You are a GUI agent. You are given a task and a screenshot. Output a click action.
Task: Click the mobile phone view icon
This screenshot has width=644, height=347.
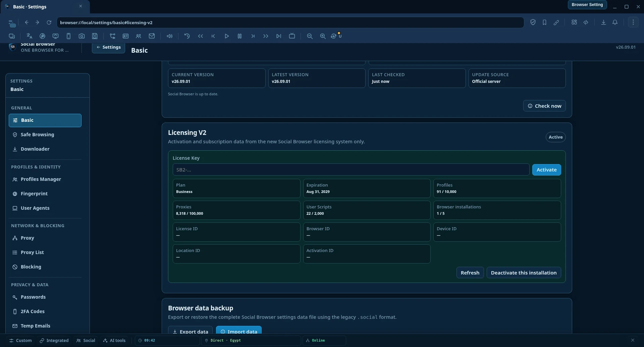click(68, 36)
